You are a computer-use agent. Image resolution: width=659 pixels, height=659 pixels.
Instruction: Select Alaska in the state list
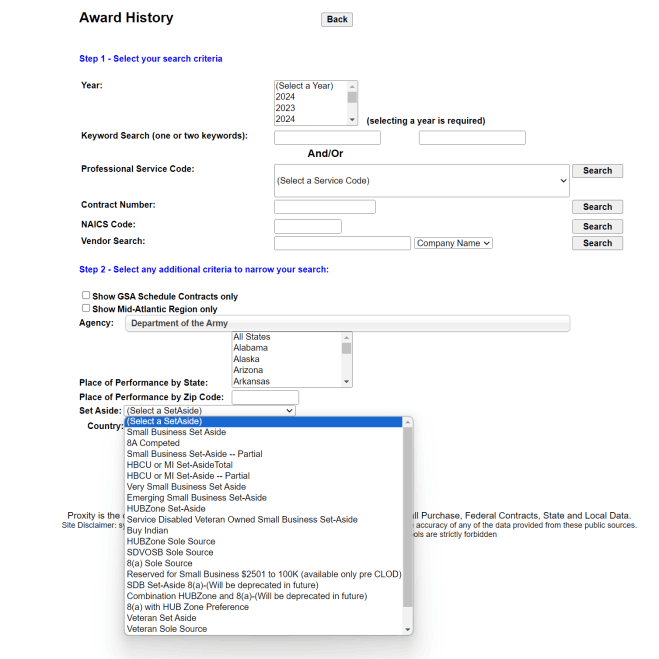(x=287, y=359)
